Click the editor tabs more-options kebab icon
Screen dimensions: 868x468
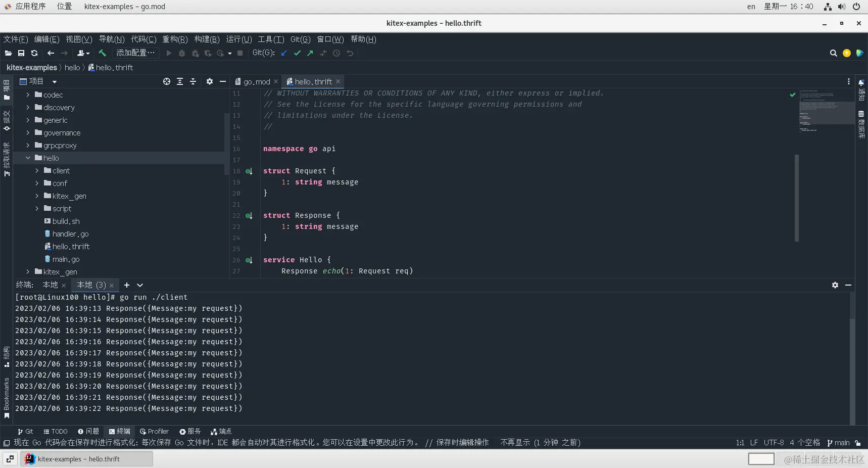pyautogui.click(x=849, y=81)
